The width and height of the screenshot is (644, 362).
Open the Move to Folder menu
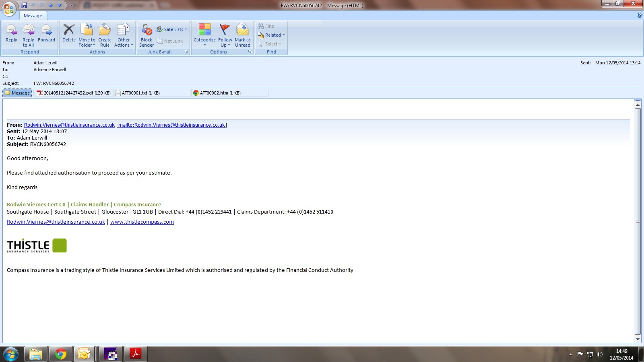87,35
